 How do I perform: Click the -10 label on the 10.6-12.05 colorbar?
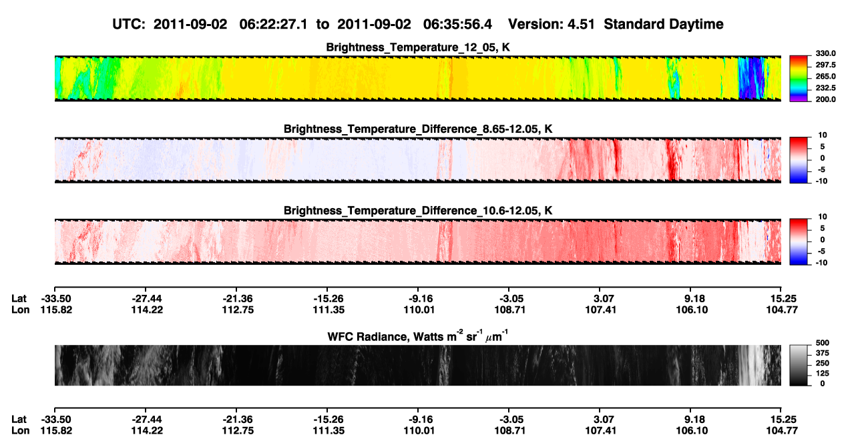click(821, 262)
